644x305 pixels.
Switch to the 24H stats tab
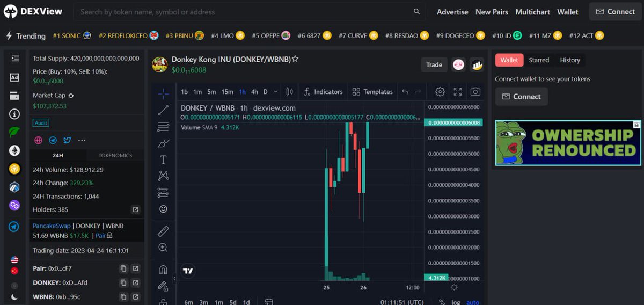(58, 155)
